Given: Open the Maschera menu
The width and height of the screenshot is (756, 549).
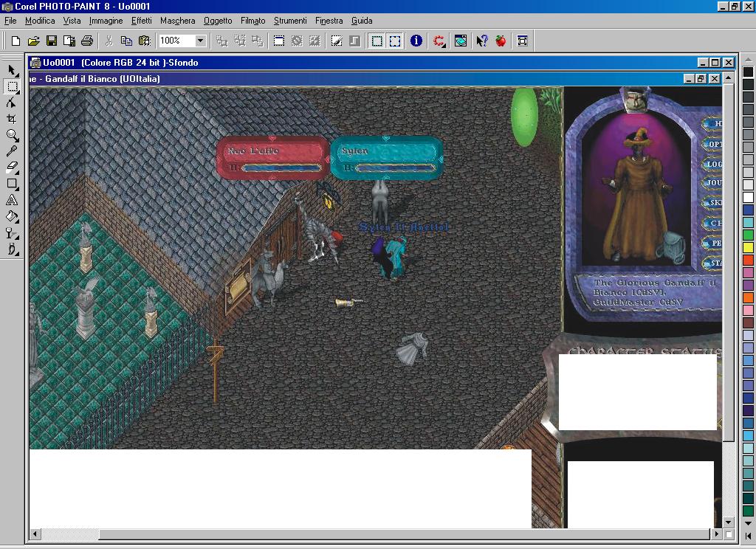Looking at the screenshot, I should click(x=177, y=21).
